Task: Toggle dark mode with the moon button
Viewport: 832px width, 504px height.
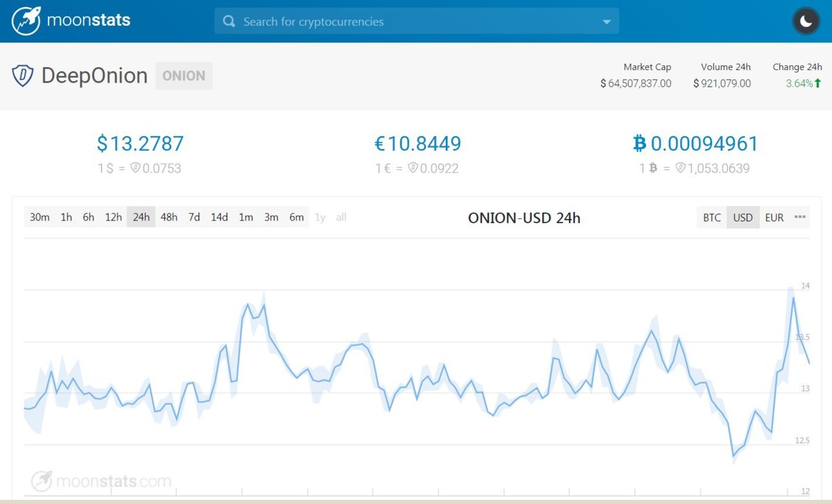Action: click(x=806, y=21)
